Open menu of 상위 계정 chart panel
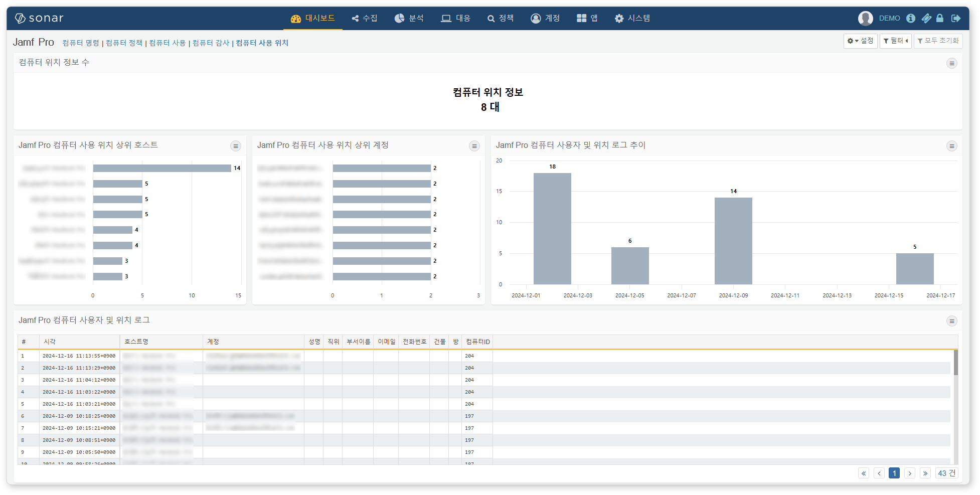The height and width of the screenshot is (495, 980). pos(474,146)
